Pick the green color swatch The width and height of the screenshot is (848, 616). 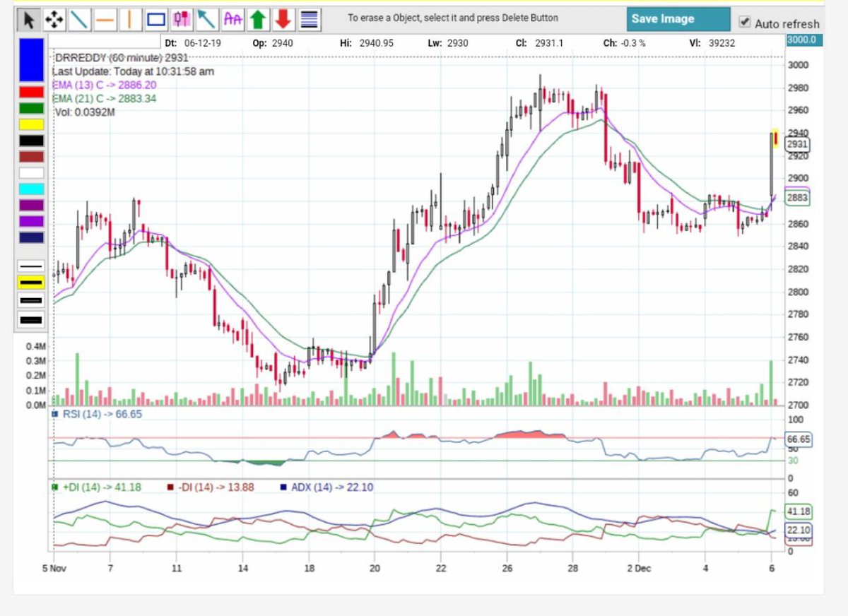click(32, 108)
